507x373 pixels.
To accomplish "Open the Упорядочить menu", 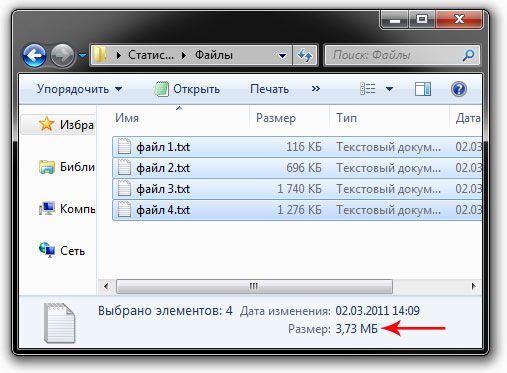I will click(79, 89).
